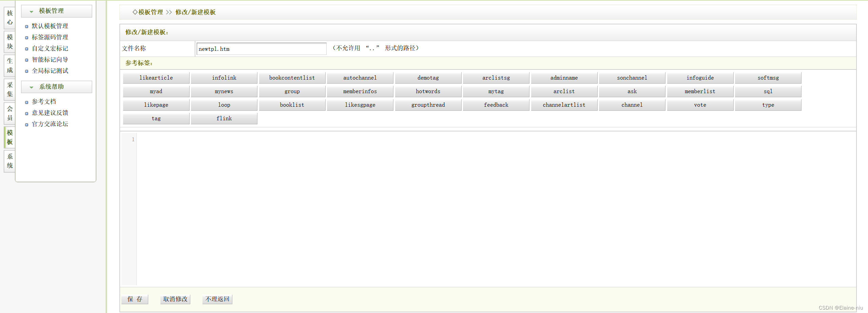Open 参考文档 help link
The image size is (868, 313).
point(44,102)
